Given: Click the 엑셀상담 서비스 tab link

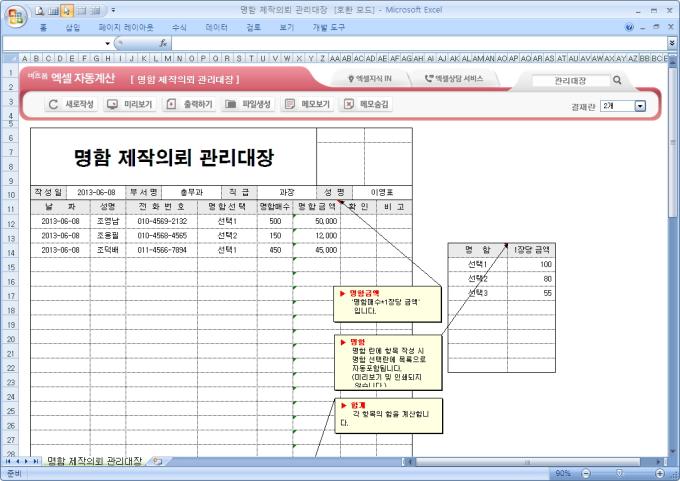Looking at the screenshot, I should [454, 79].
